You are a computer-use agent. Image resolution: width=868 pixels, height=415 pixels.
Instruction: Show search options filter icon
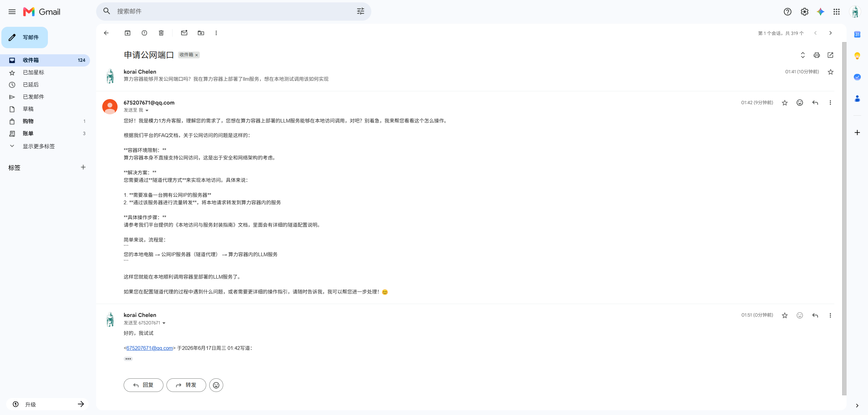360,11
